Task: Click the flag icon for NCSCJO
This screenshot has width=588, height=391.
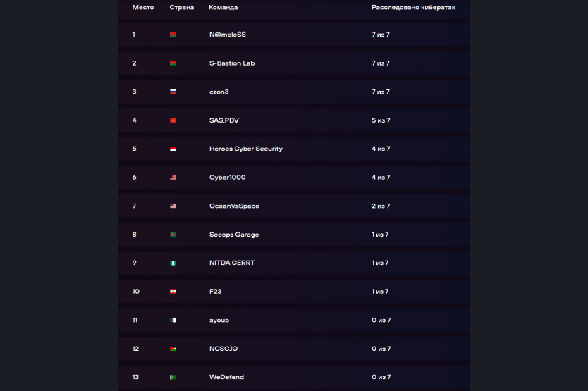Action: pos(173,349)
